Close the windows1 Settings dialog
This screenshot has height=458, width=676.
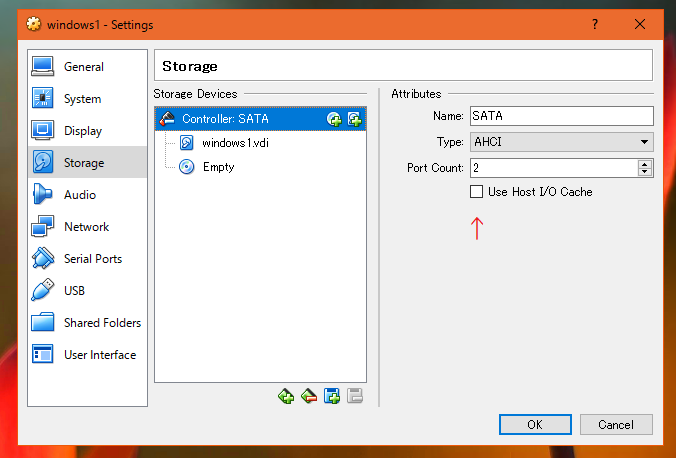pos(640,25)
